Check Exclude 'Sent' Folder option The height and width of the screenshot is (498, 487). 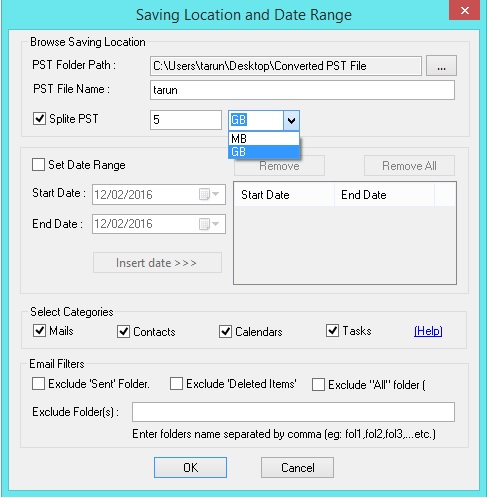point(38,384)
